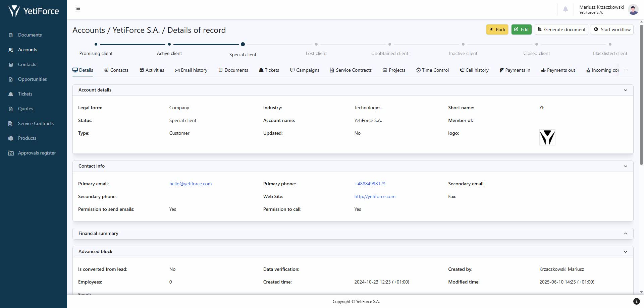Viewport: 644px width, 308px height.
Task: Open the Email history tab
Action: click(x=191, y=70)
